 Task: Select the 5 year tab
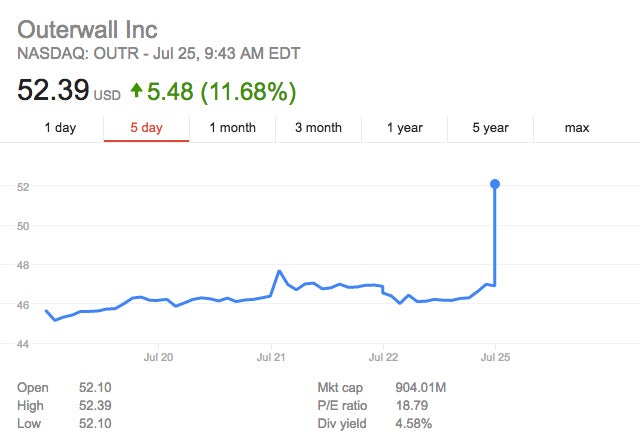[490, 128]
